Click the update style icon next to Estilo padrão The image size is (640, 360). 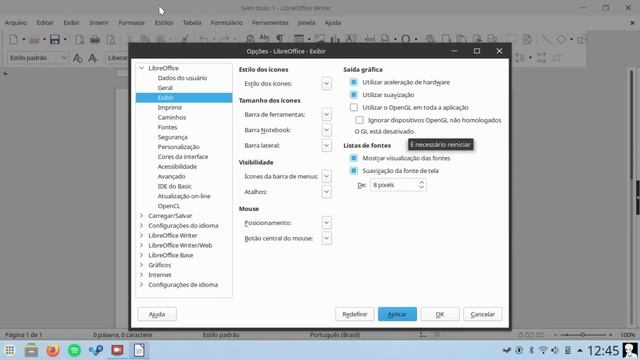[77, 58]
